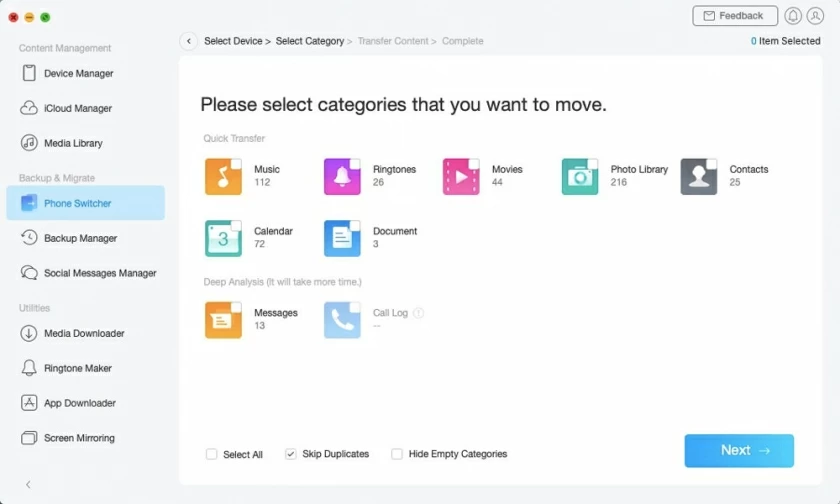
Task: Switch to Backup Manager section
Action: pos(80,239)
